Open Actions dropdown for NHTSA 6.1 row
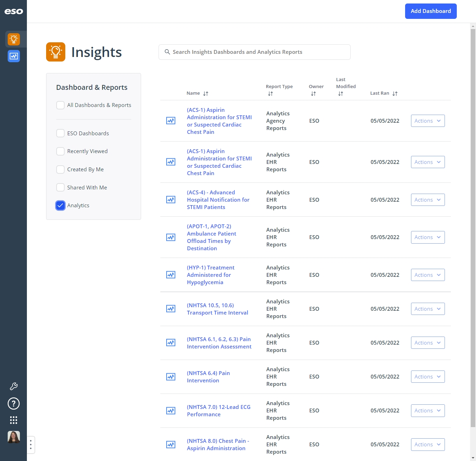476x461 pixels. point(428,343)
